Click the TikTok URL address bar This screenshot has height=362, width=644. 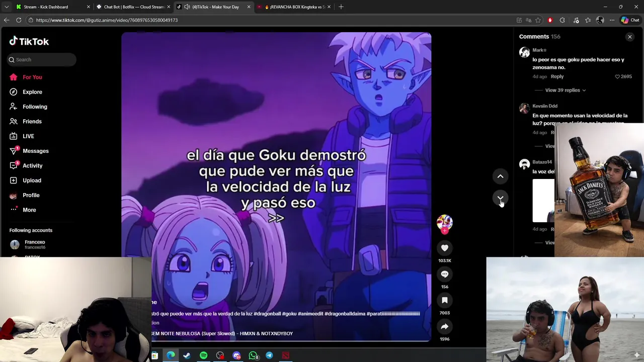[272, 20]
